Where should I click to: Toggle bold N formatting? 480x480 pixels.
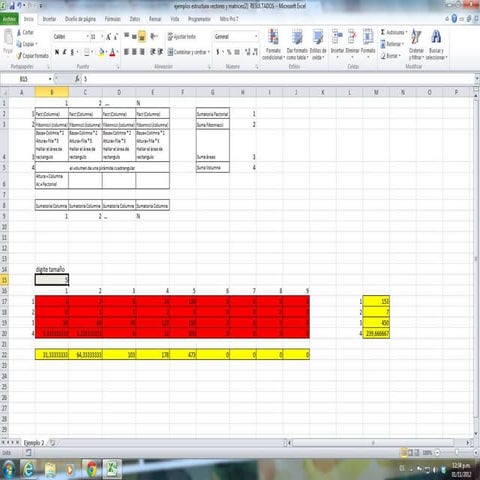coord(57,52)
